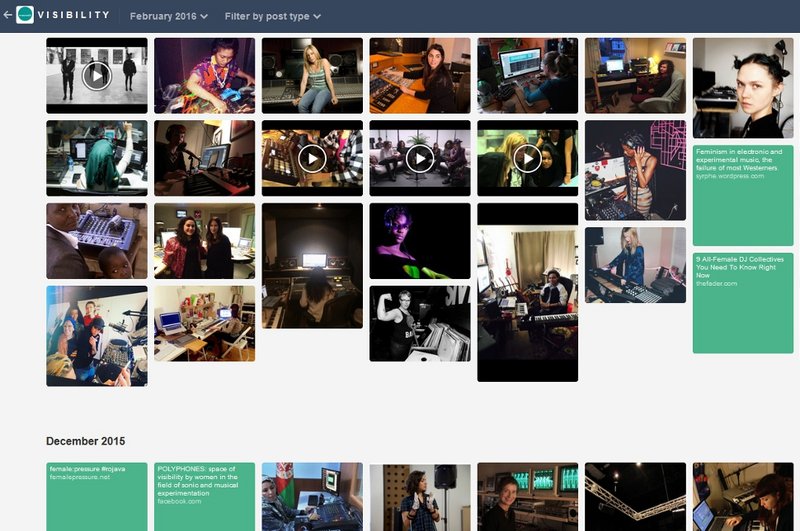Open the photo of the green-haired person at the desk
Viewport: 800px width, 531px height.
point(96,158)
